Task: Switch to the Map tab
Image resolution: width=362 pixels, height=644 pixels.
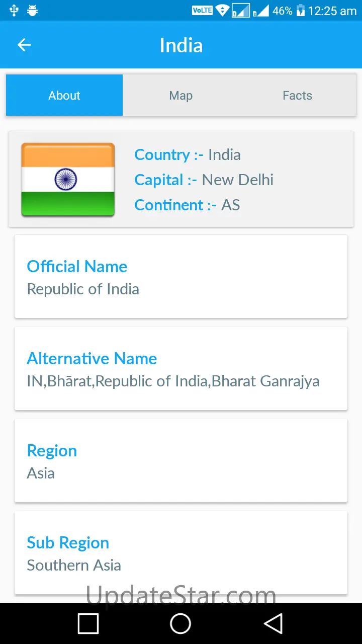Action: tap(181, 96)
